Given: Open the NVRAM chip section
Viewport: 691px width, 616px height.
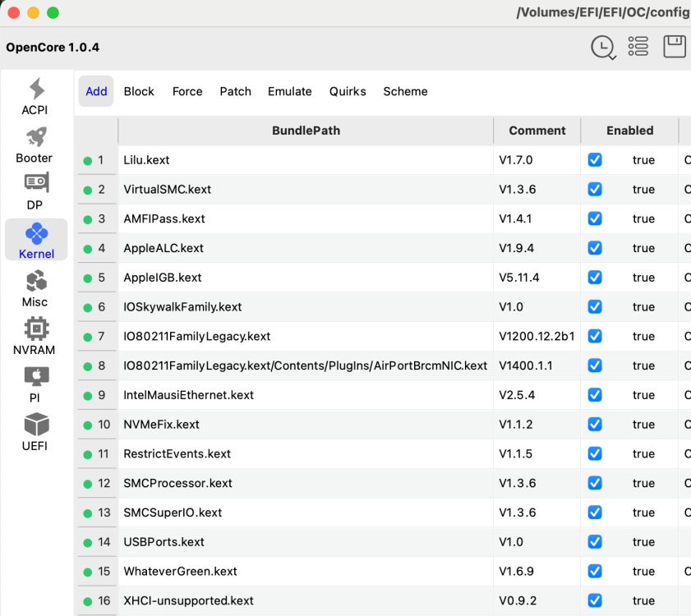Looking at the screenshot, I should coord(35,336).
